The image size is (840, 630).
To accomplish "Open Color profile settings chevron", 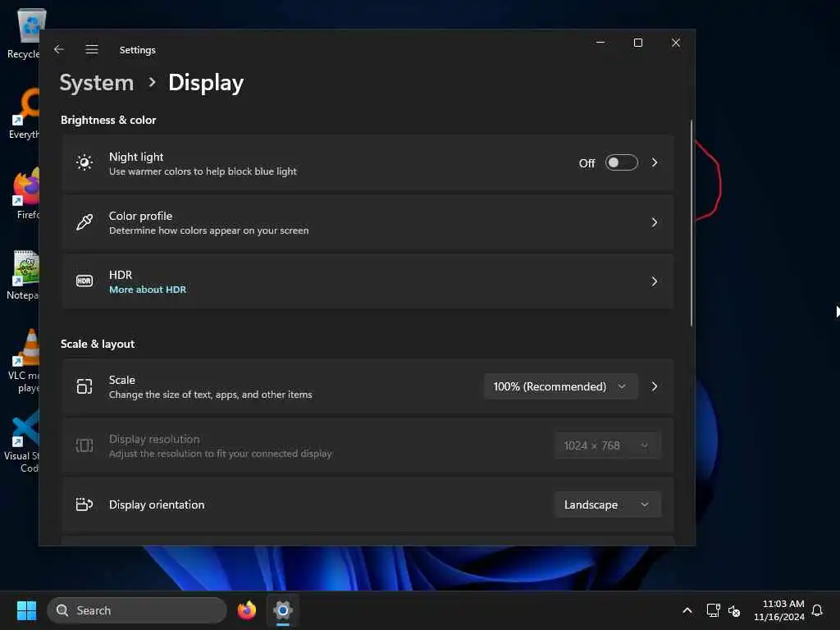I will click(x=654, y=221).
